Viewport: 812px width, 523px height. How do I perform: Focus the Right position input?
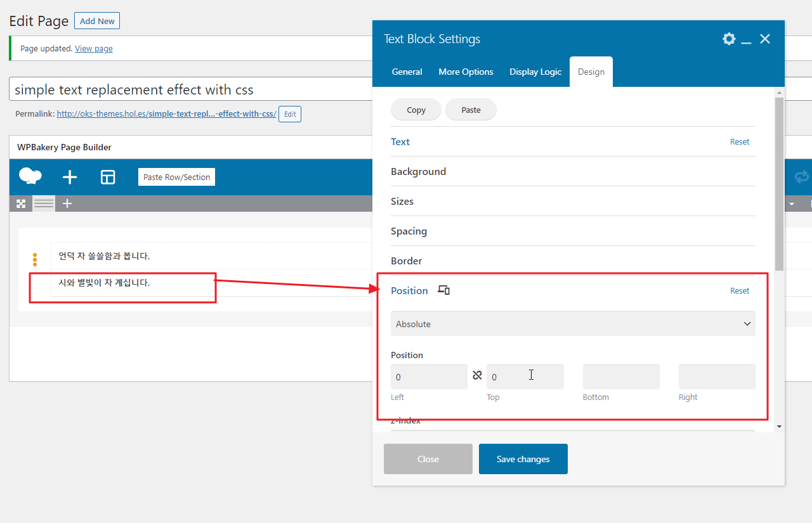point(717,377)
